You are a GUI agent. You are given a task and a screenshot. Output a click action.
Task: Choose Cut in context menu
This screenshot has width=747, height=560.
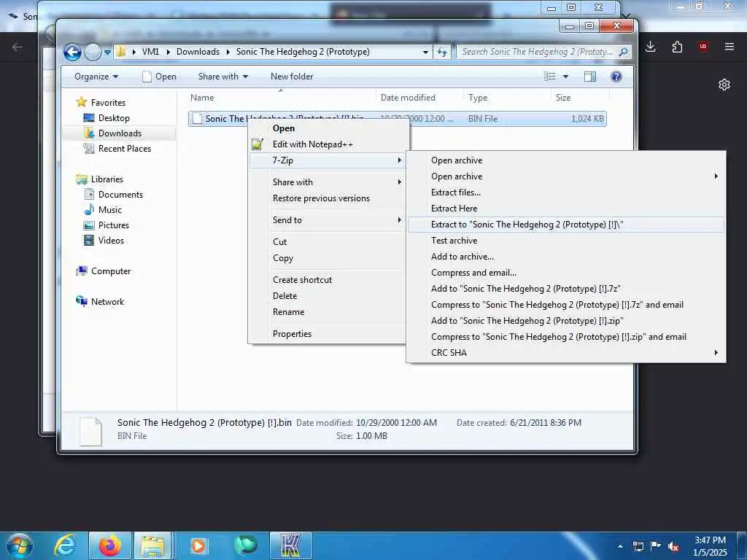pos(329,242)
